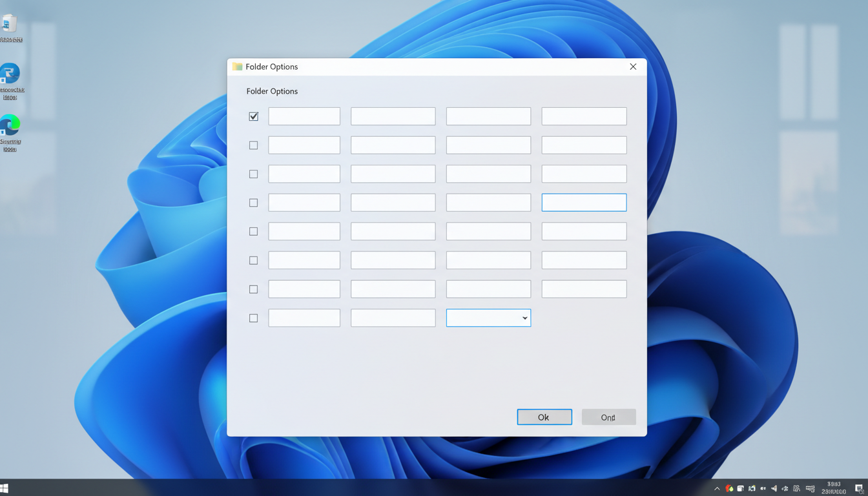Open the taskbar clock and date
The image size is (868, 496).
834,488
